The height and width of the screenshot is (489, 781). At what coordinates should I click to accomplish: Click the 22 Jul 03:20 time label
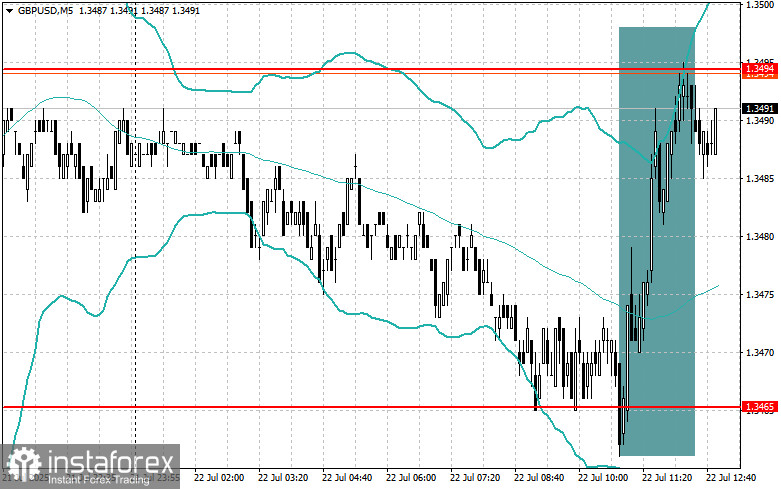point(283,478)
